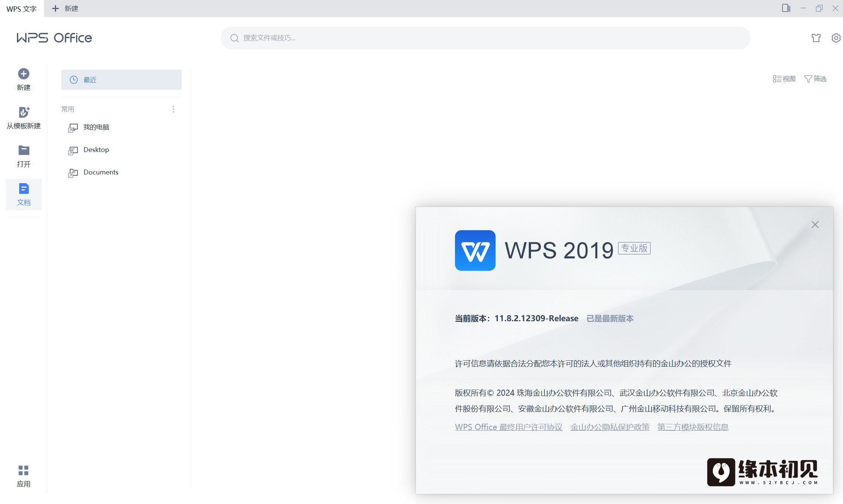The image size is (843, 504).
Task: Click the + 新建 tab
Action: (65, 8)
